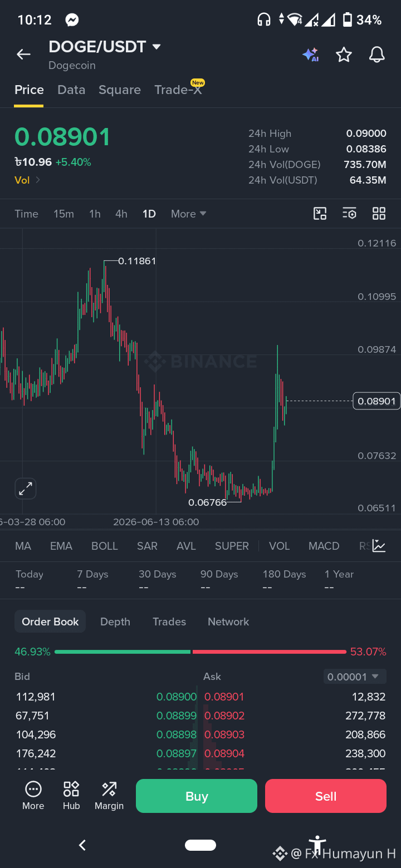Select the 1h chart interval
Viewport: 401px width, 868px height.
tap(95, 214)
